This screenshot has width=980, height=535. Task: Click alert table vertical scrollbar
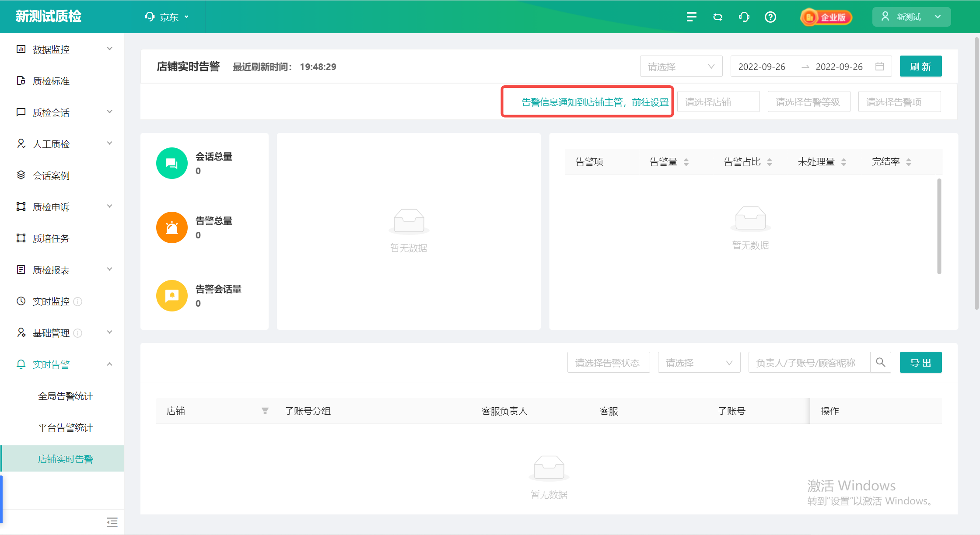point(939,226)
